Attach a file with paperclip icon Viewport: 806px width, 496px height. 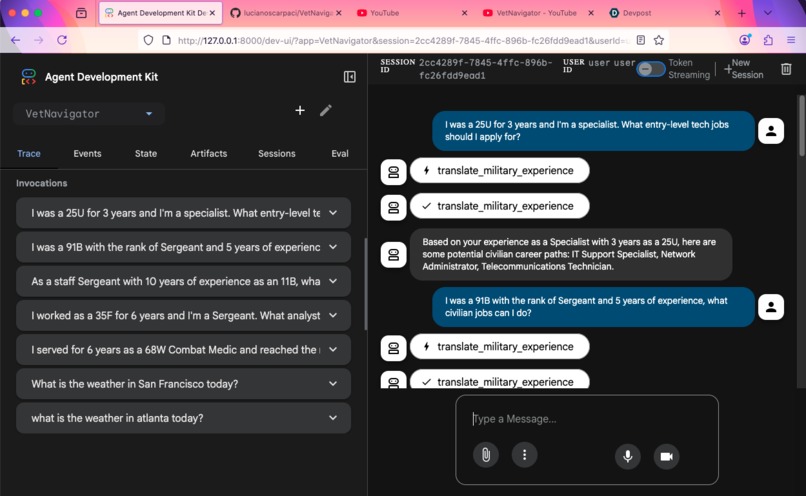(x=486, y=455)
